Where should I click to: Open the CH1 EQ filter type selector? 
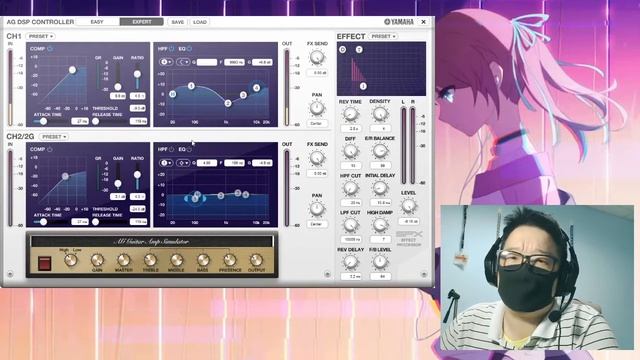[x=184, y=62]
